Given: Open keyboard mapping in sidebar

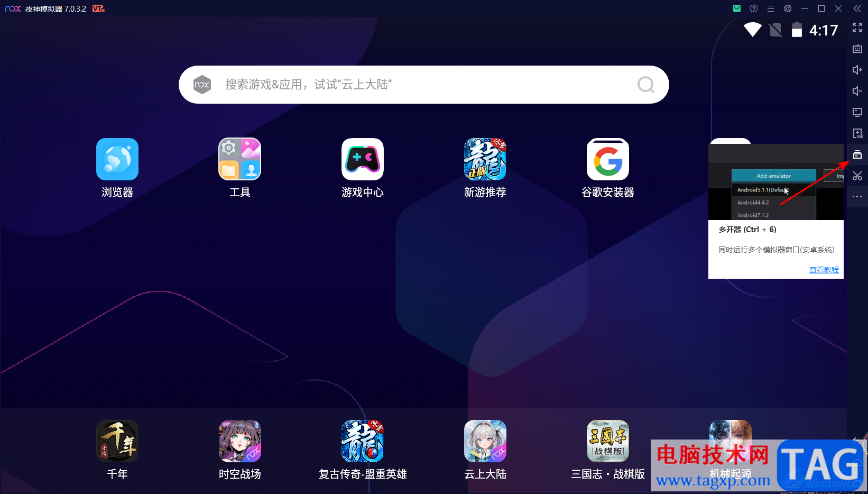Looking at the screenshot, I should click(x=857, y=49).
